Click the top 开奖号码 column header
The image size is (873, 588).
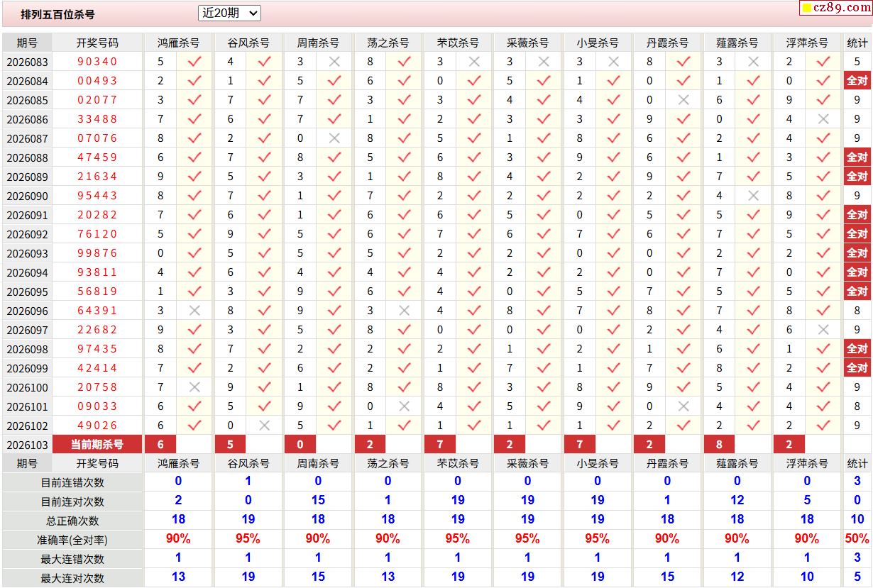pyautogui.click(x=98, y=43)
